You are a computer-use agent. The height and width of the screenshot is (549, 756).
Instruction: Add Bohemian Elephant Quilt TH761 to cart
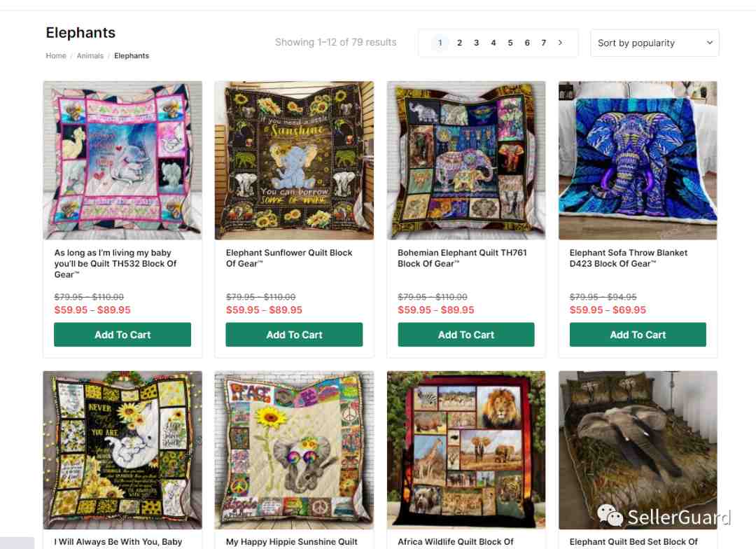(x=465, y=334)
